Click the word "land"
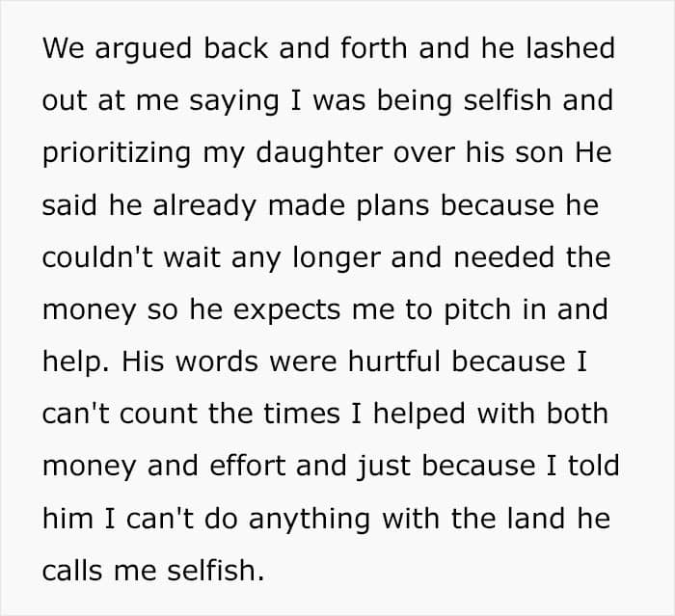Image resolution: width=675 pixels, height=616 pixels. 536,519
